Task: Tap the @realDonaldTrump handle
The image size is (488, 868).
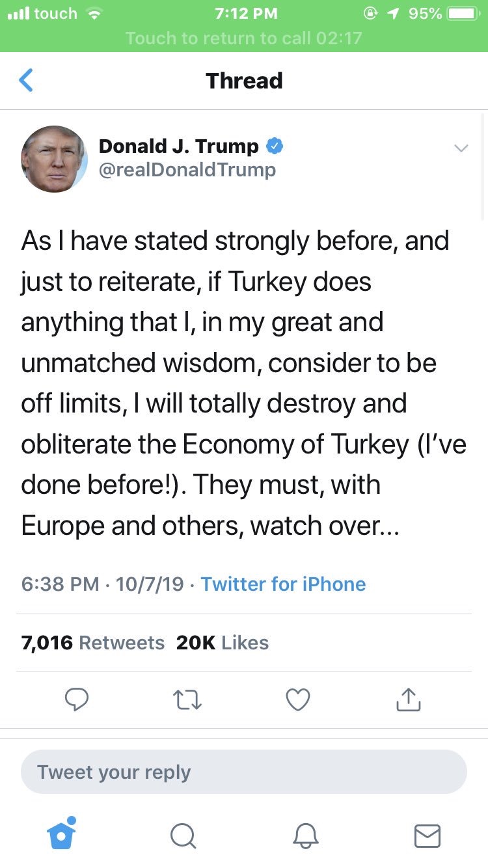Action: click(187, 170)
